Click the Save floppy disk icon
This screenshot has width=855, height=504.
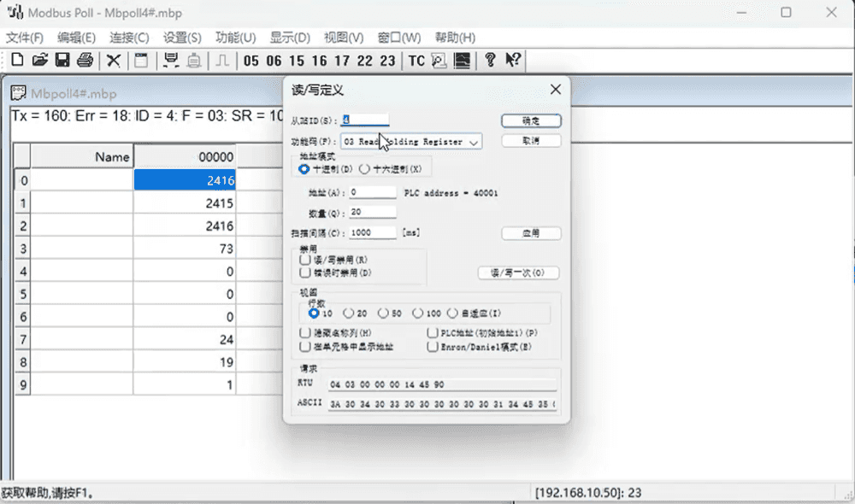click(62, 61)
